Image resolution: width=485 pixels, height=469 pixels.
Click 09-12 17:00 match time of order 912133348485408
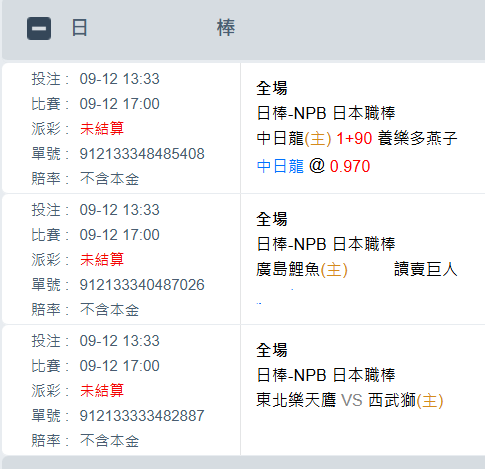[x=120, y=104]
